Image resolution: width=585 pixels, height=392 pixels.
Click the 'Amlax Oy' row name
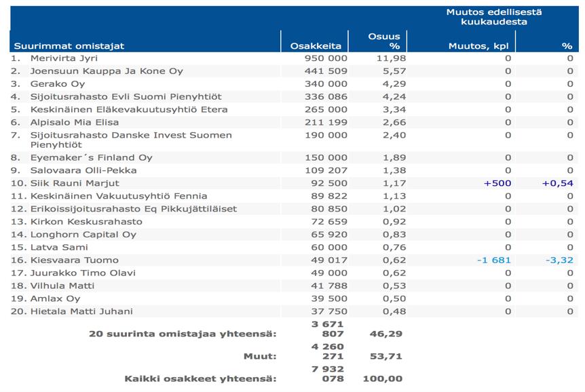[55, 299]
